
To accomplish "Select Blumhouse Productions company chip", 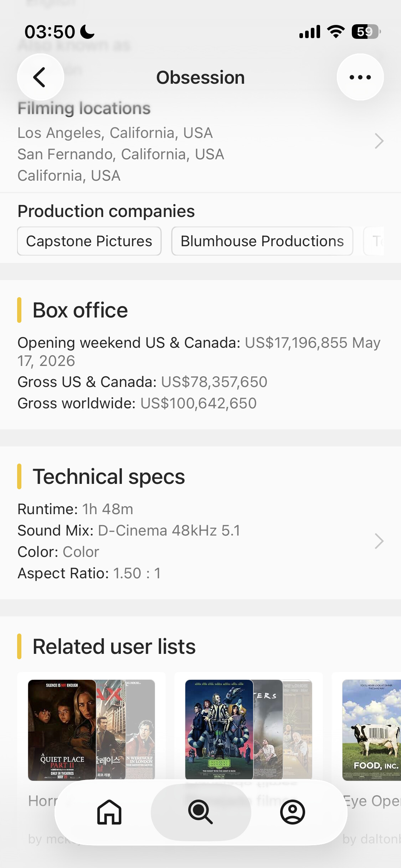I will click(x=262, y=241).
